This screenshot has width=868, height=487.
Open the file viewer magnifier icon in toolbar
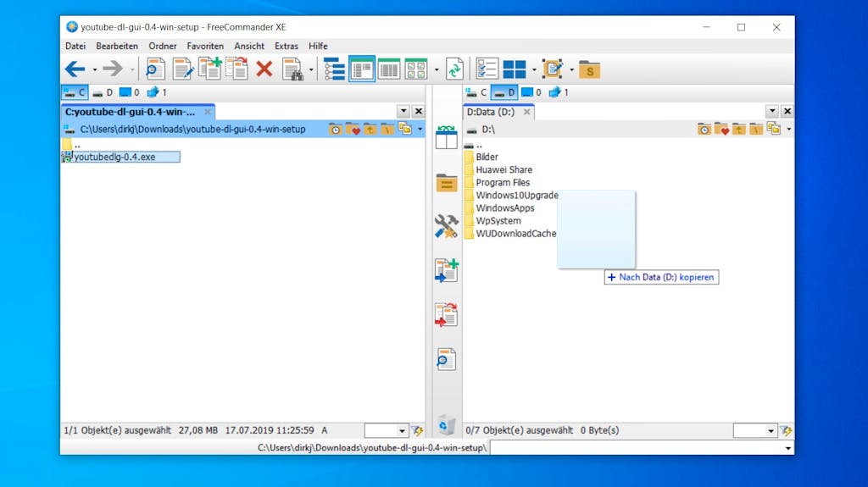pos(155,69)
